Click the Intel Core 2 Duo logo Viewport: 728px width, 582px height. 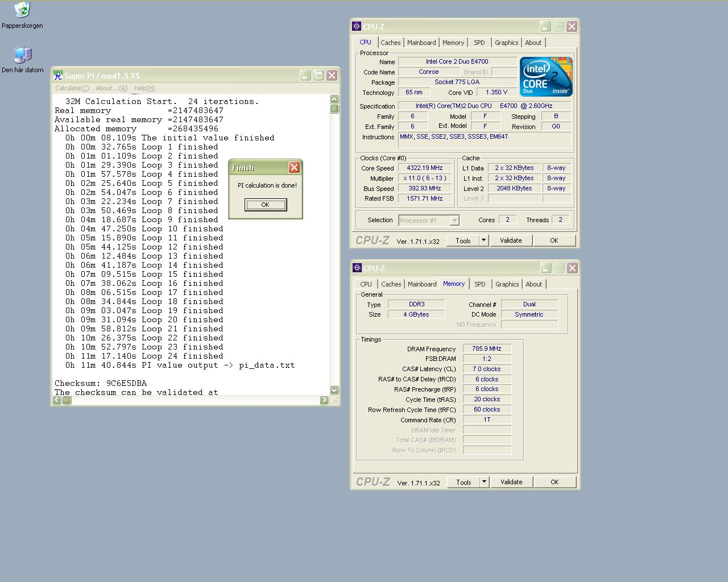546,77
